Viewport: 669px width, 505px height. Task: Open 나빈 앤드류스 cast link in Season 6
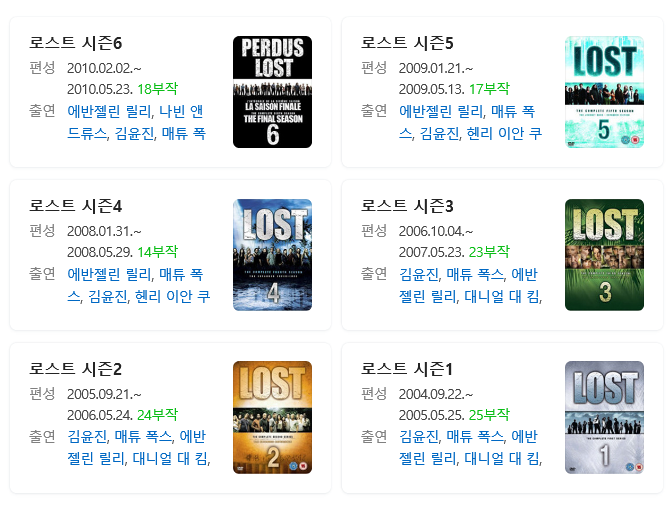pos(181,112)
